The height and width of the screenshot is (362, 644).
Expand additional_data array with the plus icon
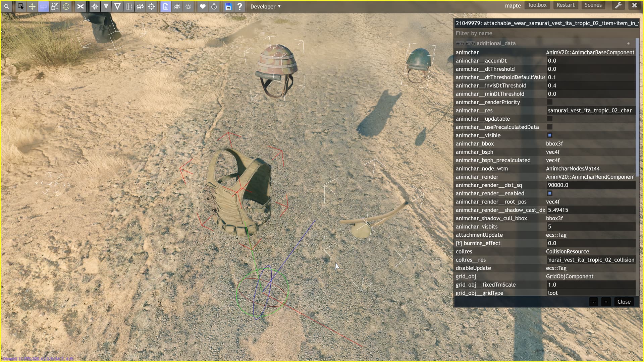click(x=628, y=43)
